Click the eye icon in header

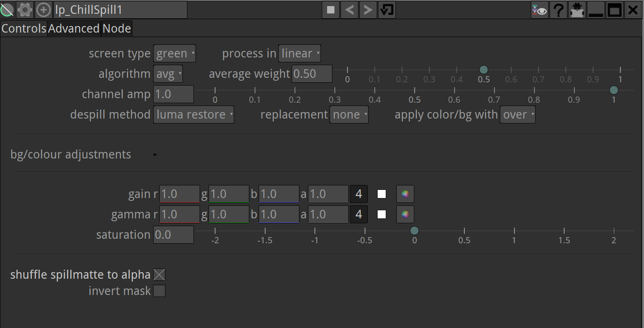[x=540, y=10]
